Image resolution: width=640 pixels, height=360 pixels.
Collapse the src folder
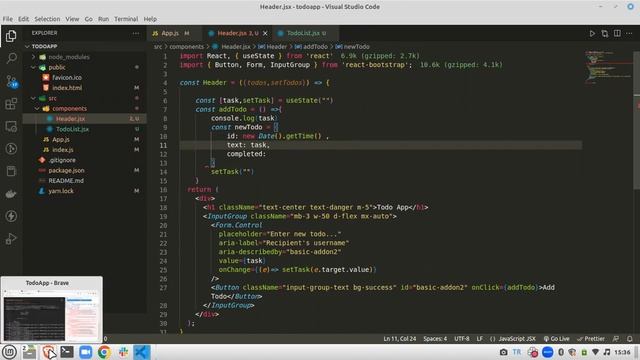click(33, 98)
